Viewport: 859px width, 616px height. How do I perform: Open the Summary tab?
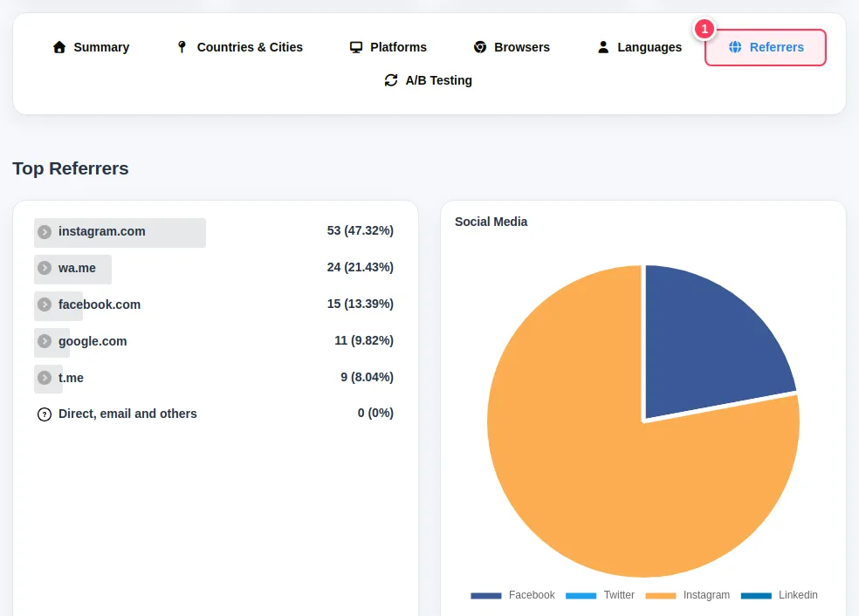pos(91,47)
